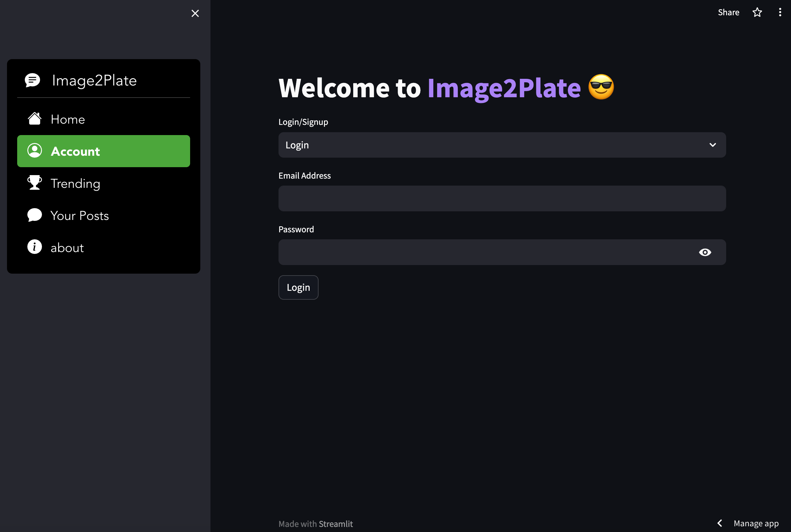Image resolution: width=791 pixels, height=532 pixels.
Task: Expand the Manage app chevron panel
Action: pyautogui.click(x=719, y=523)
